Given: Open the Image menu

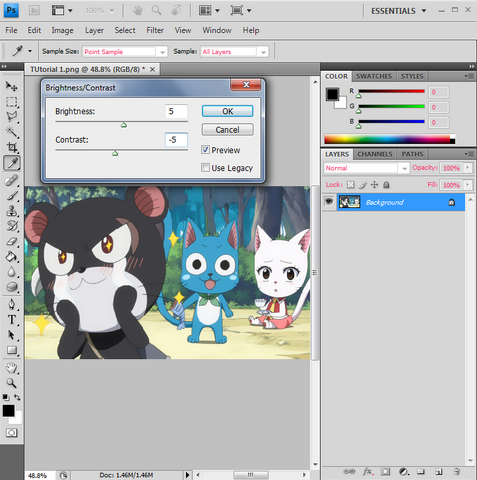Looking at the screenshot, I should (x=62, y=30).
